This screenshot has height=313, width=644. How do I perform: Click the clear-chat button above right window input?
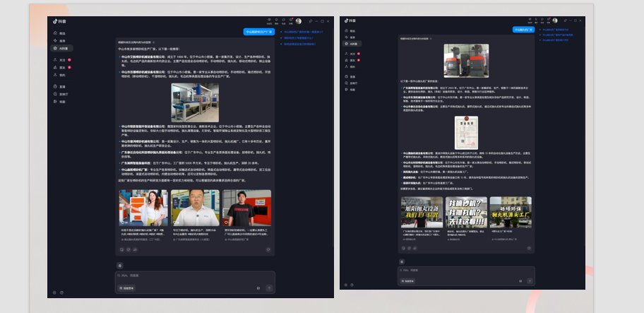tap(402, 261)
